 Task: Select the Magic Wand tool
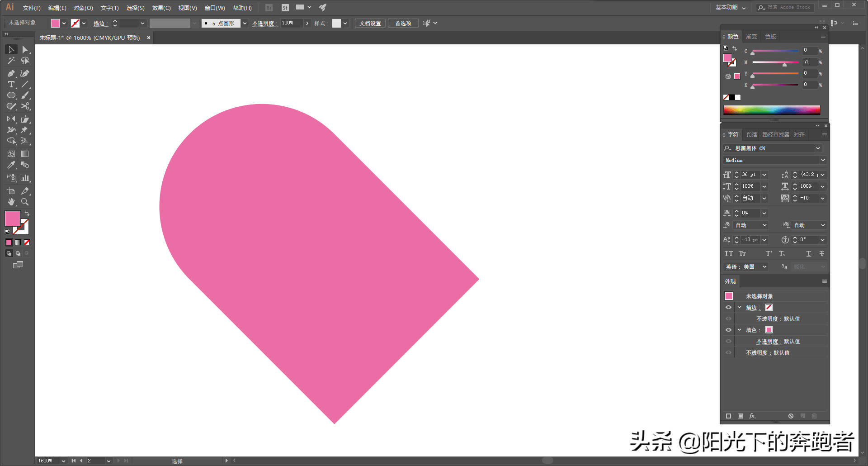pos(11,61)
